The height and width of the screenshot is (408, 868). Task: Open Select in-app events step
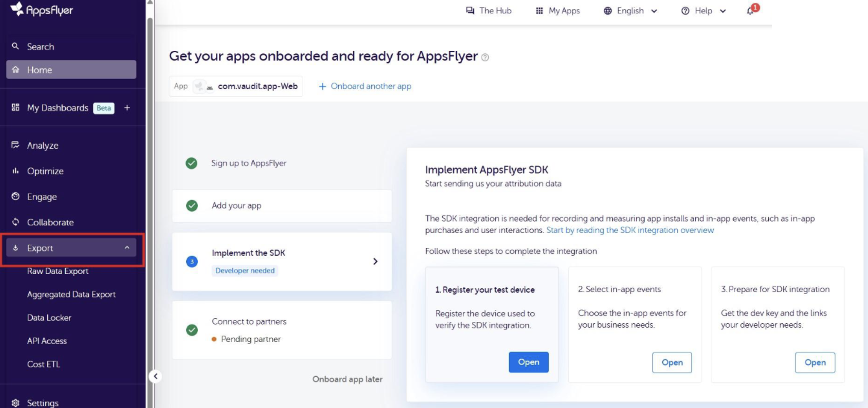point(672,362)
